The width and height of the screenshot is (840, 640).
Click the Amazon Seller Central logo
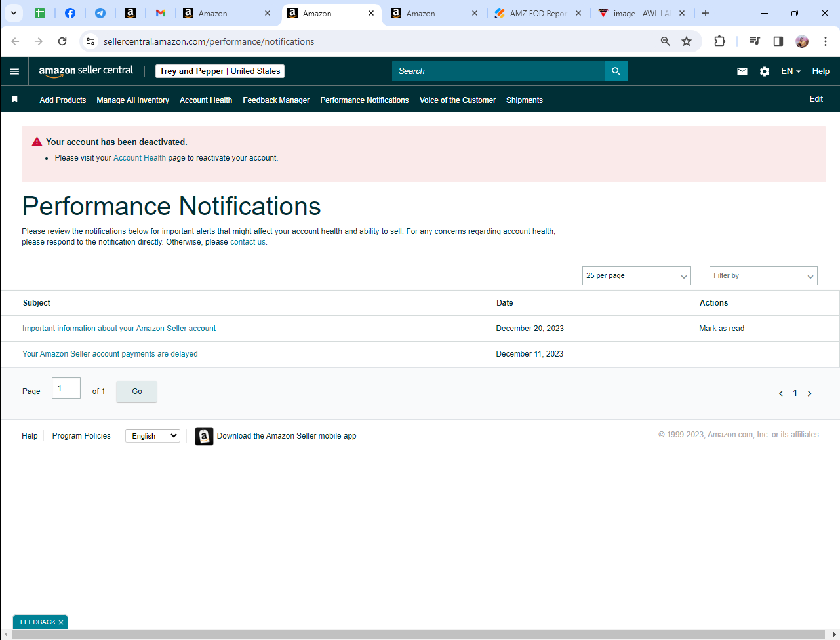pyautogui.click(x=86, y=71)
